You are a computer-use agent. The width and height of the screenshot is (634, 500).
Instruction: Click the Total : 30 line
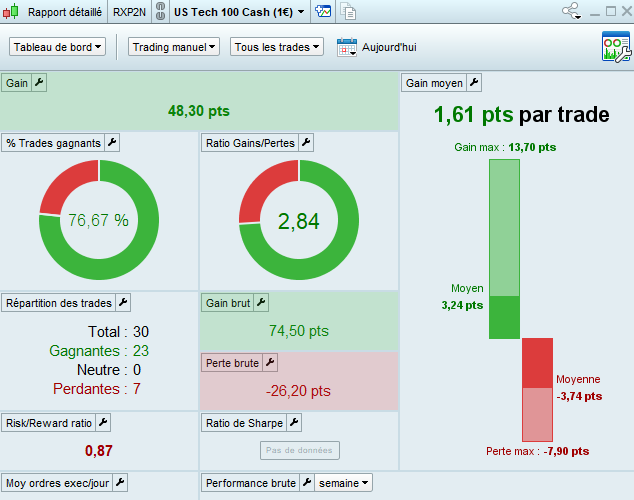118,332
